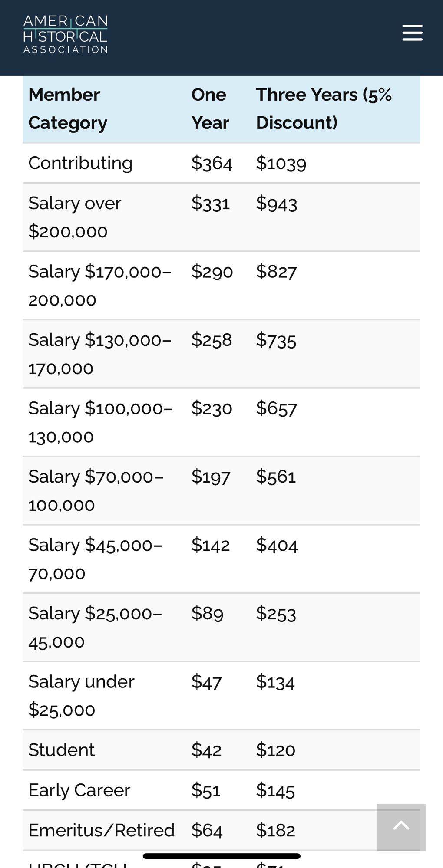Tap the One Year column header
443x868 pixels.
[210, 108]
